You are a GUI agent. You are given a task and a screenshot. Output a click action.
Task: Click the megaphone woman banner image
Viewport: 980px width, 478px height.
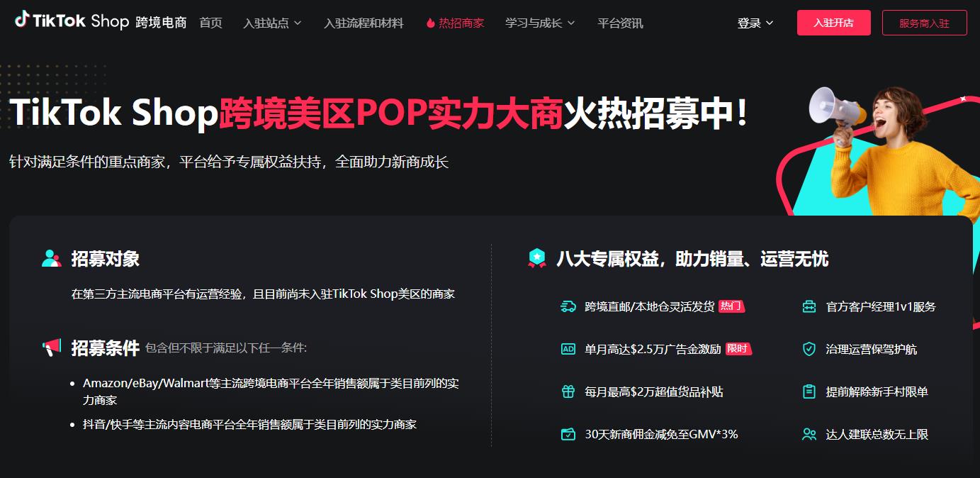tap(879, 150)
